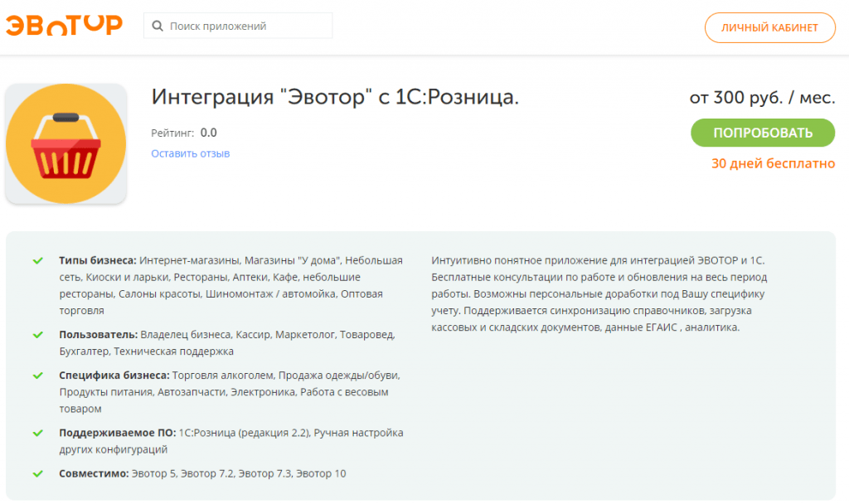
Task: Click the description paragraph starting Интуитивно понятное приложение
Action: 599,294
